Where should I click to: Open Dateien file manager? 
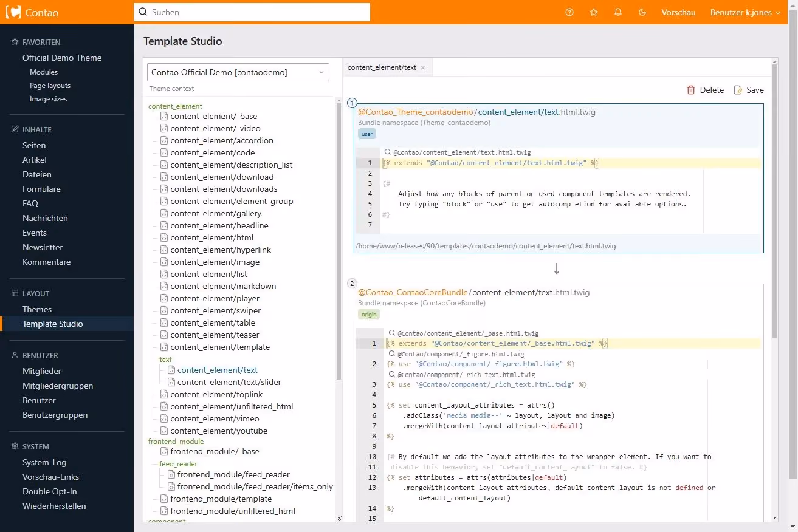(x=37, y=174)
